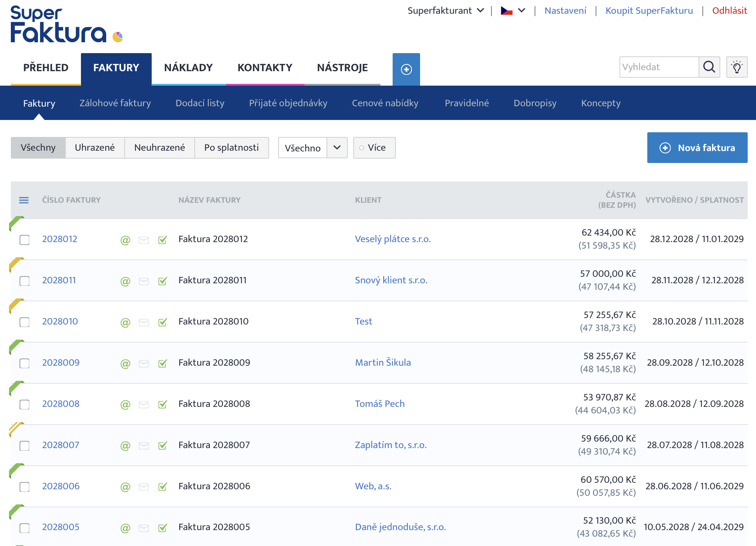Viewport: 756px width, 546px height.
Task: Click the envelope icon for invoice 2028008
Action: [x=144, y=405]
